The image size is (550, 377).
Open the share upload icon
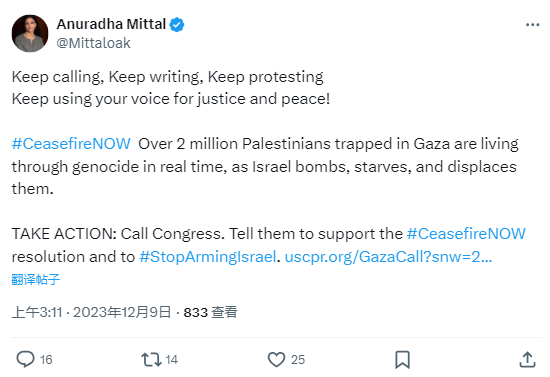point(527,359)
